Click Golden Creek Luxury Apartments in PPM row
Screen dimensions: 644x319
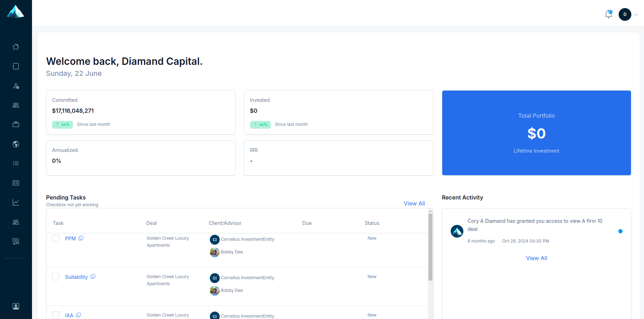[168, 242]
